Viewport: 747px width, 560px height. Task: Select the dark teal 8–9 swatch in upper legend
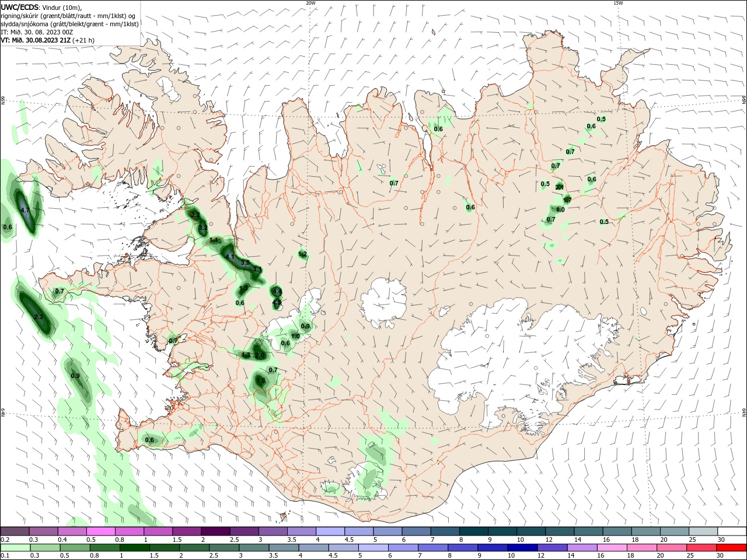(473, 531)
